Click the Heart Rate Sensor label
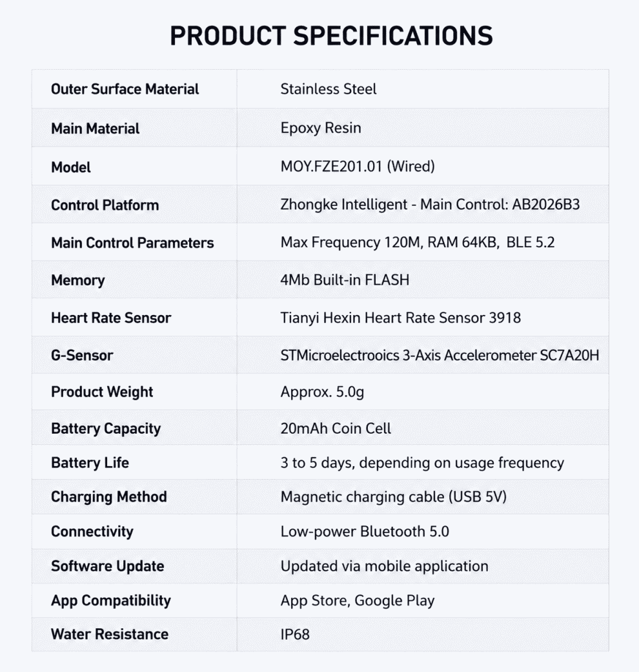 (x=111, y=318)
